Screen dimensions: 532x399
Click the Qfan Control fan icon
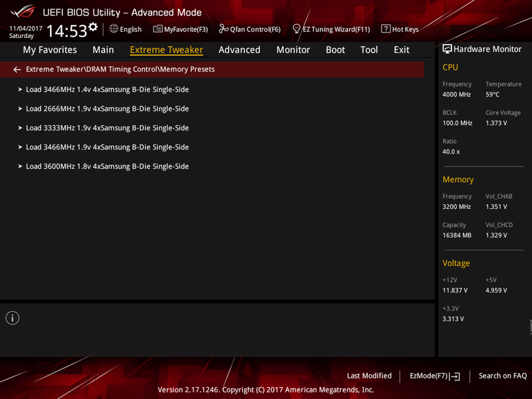[x=223, y=29]
